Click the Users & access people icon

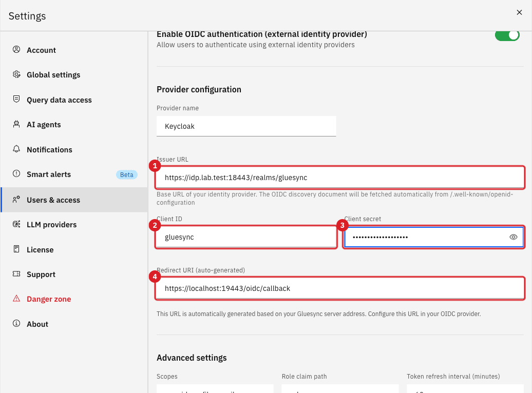16,200
